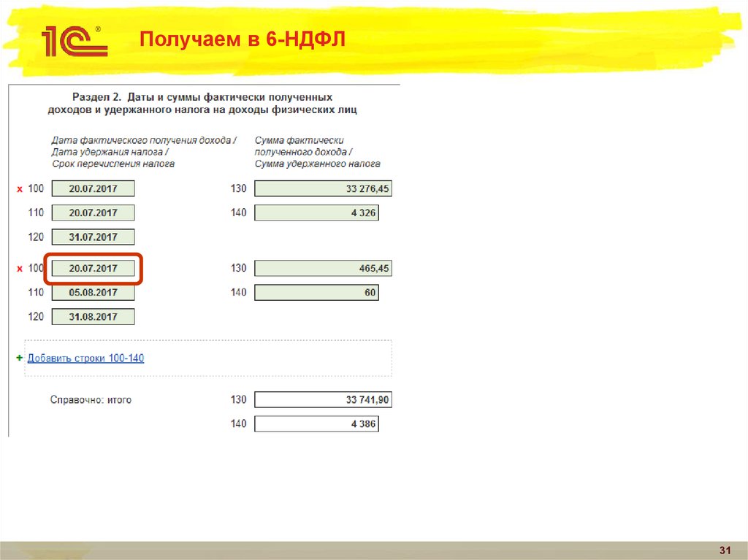Screen dimensions: 748x560
Task: Click the tax amount field showing 60
Action: coord(316,292)
